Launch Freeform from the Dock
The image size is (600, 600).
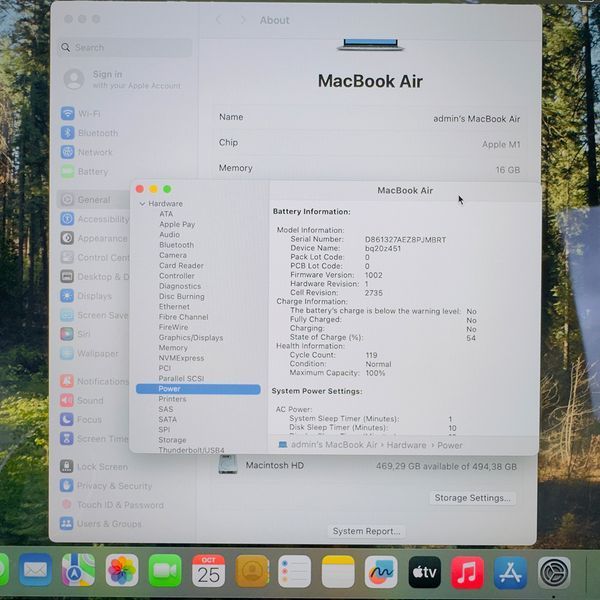381,572
